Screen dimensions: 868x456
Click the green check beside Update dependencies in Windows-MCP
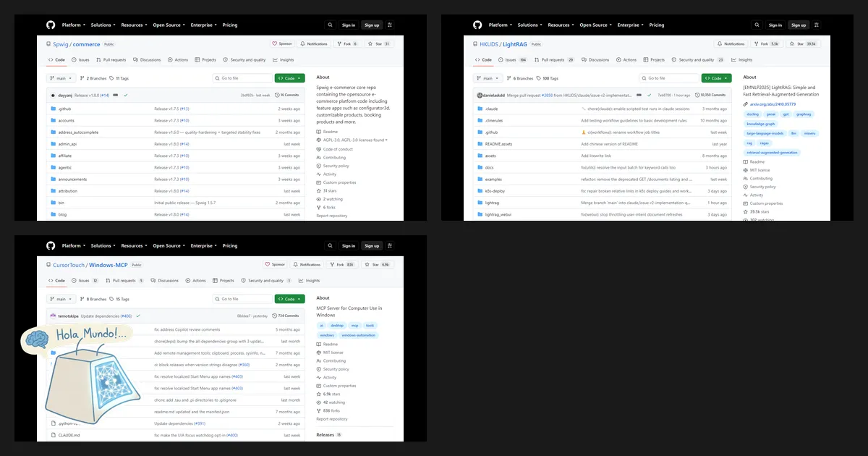click(x=137, y=316)
